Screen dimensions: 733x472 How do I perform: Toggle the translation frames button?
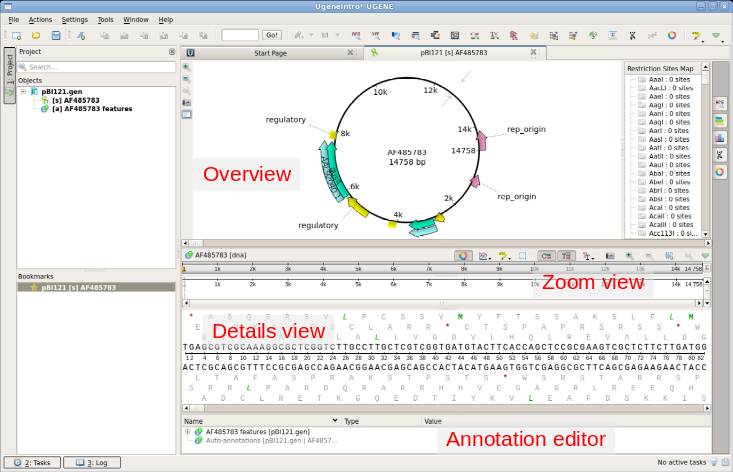566,256
